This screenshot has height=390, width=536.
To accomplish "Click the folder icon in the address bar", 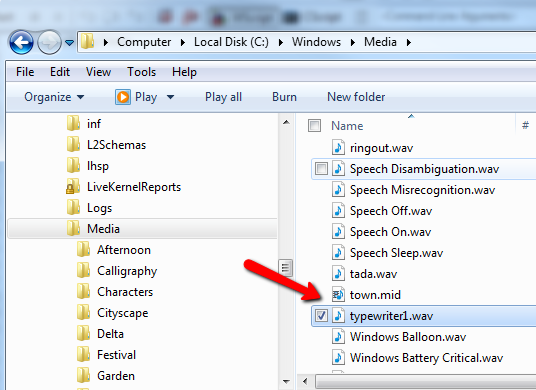I will (x=88, y=42).
